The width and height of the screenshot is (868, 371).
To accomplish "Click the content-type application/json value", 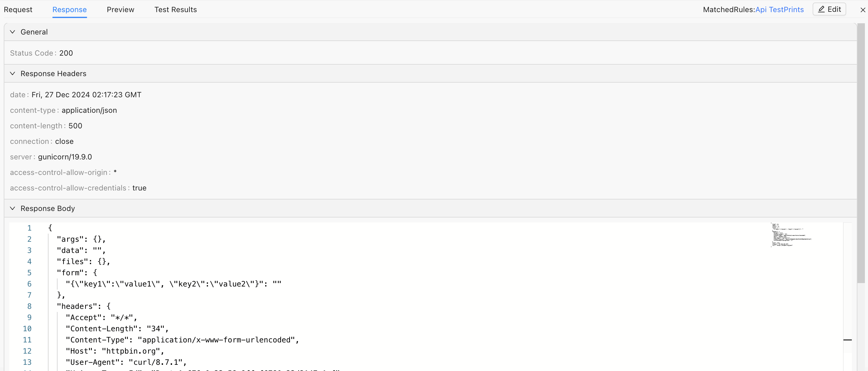I will tap(89, 110).
